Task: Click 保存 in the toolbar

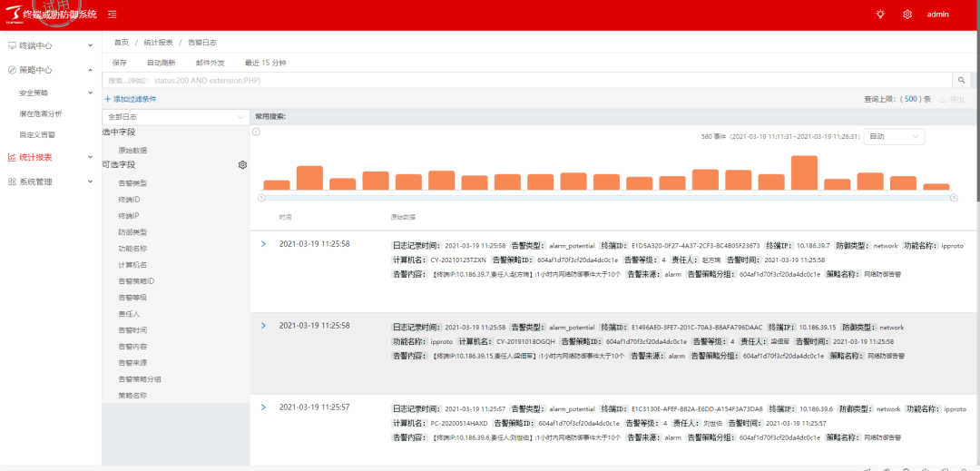Action: (120, 64)
